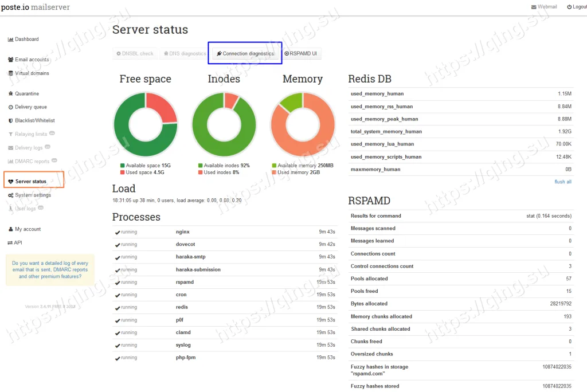Screen dimensions: 587x392
Task: Open System settings page
Action: (29, 195)
